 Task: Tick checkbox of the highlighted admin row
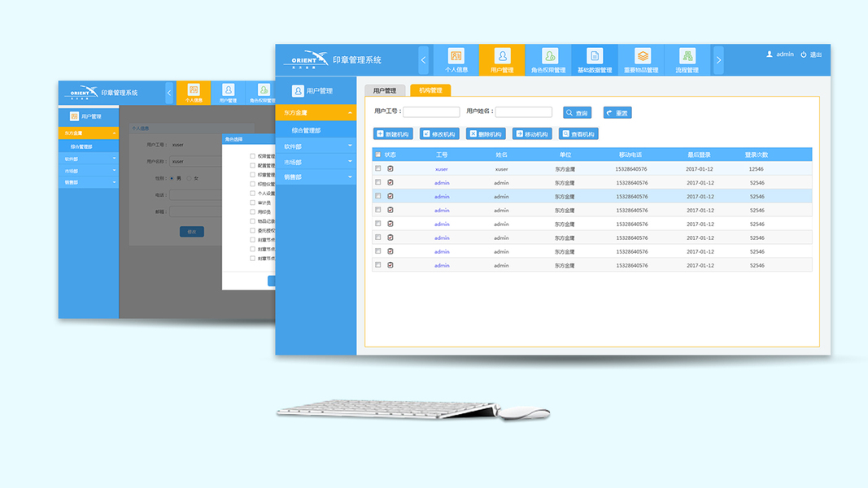click(x=378, y=196)
